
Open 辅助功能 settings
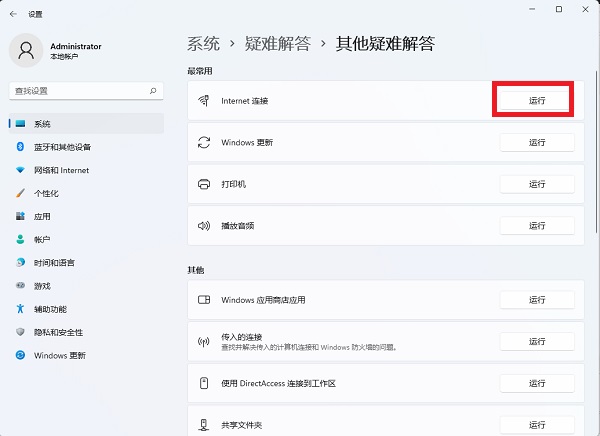click(50, 309)
